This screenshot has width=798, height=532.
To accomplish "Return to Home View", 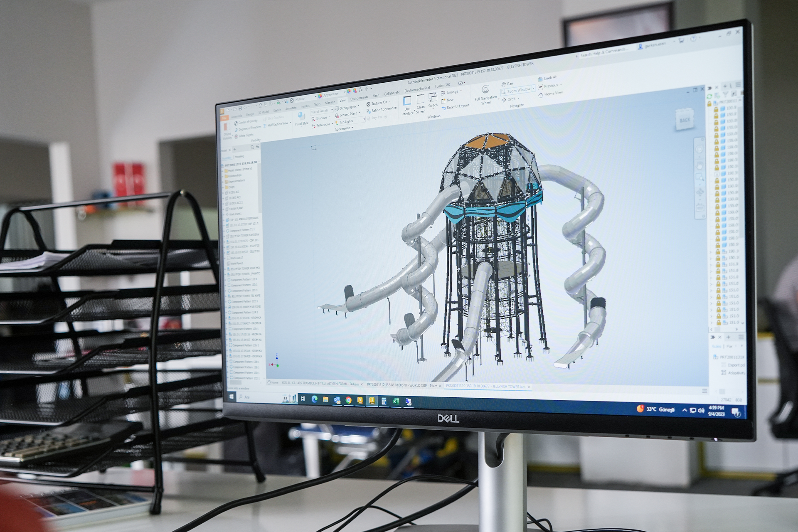I will pos(550,94).
